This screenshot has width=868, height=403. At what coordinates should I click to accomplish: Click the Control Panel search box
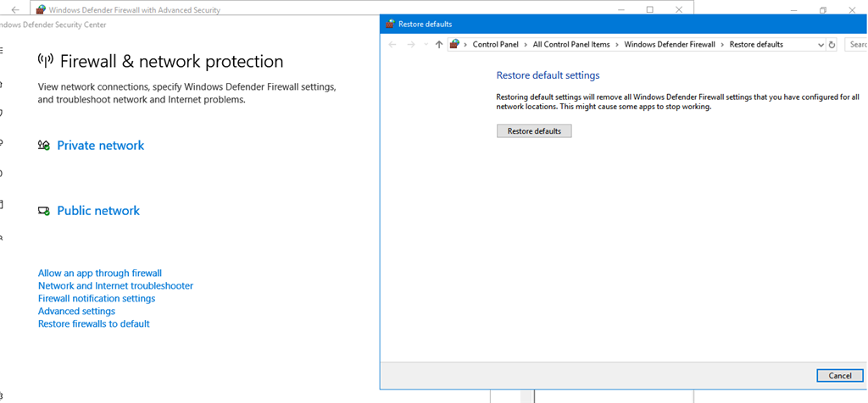856,45
